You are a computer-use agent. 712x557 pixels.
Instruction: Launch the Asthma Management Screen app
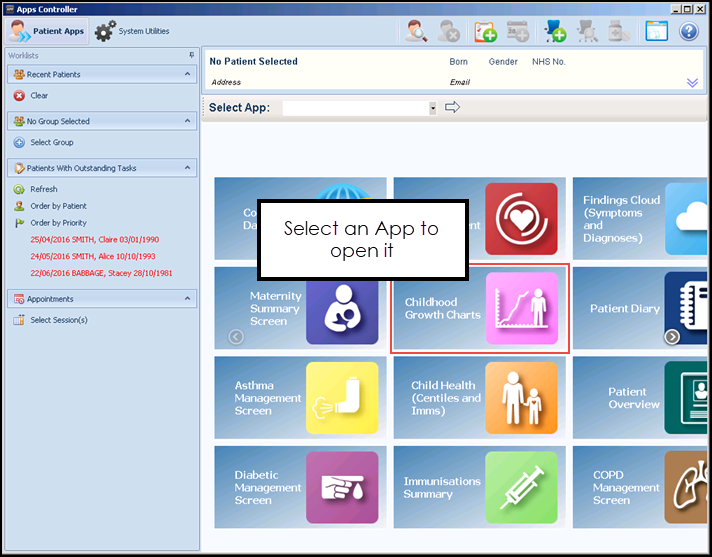(x=300, y=397)
